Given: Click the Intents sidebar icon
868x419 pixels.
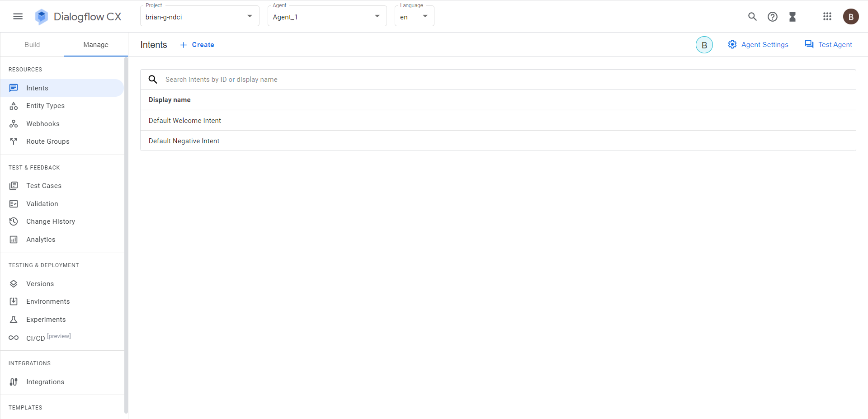Looking at the screenshot, I should 14,88.
